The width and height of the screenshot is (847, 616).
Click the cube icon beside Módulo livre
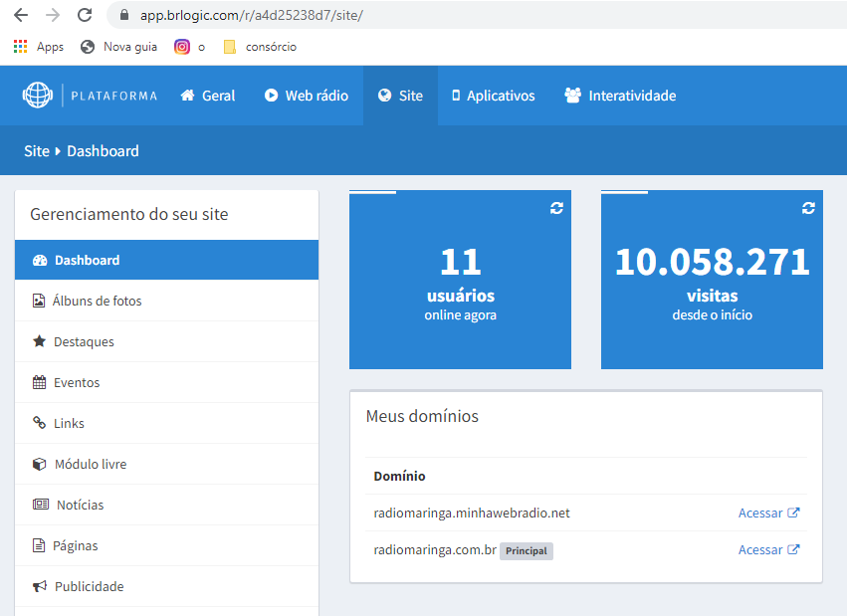pos(40,464)
